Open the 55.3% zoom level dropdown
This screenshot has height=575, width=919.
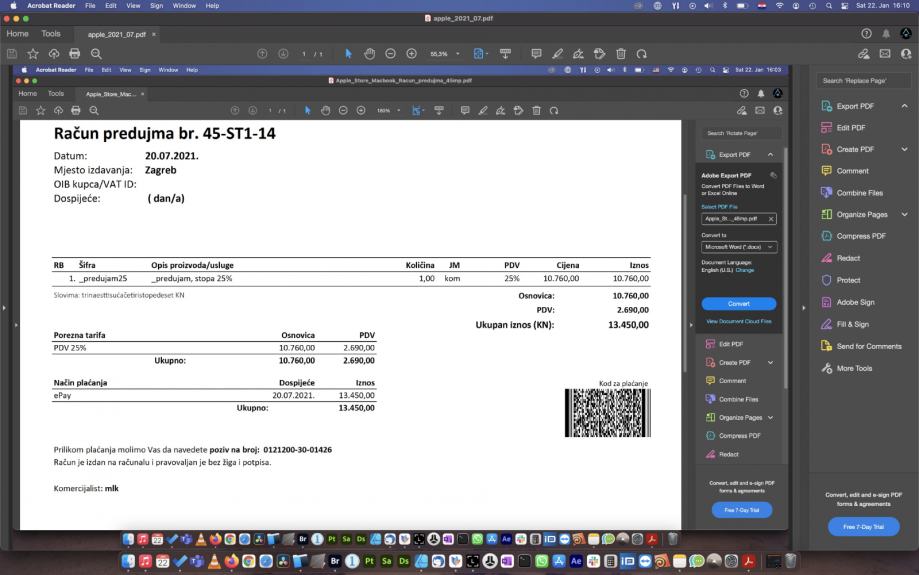[x=457, y=53]
